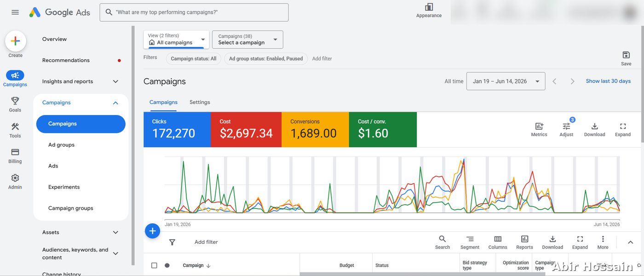
Task: Go to next date range arrow
Action: pos(572,81)
